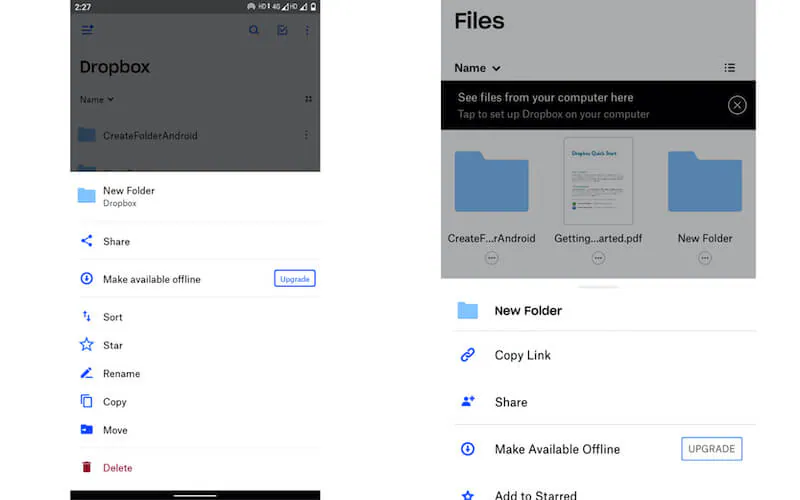Open the hamburger menu in Dropbox Android header

pos(87,30)
